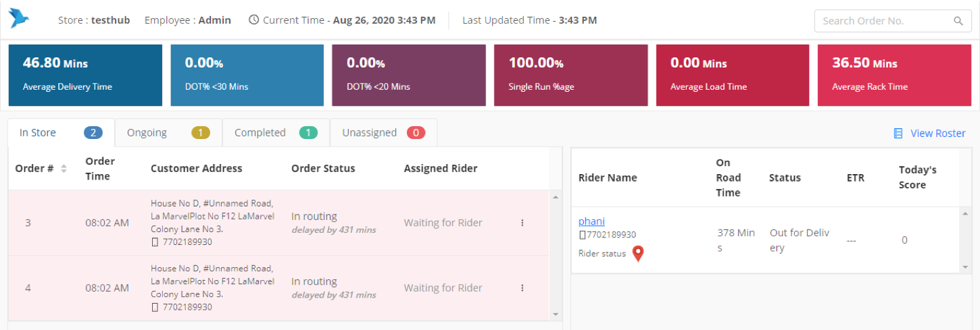
Task: Click the roster calendar icon
Action: point(898,134)
